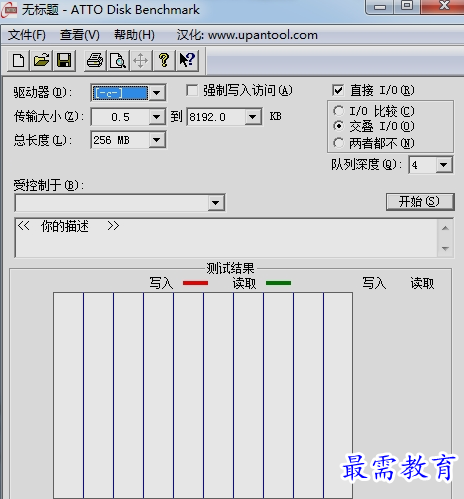This screenshot has height=499, width=464.
Task: Print results using the printer icon
Action: 95,60
